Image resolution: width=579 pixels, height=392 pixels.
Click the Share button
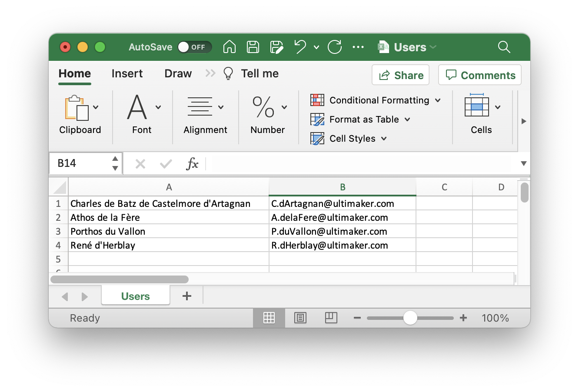click(400, 75)
